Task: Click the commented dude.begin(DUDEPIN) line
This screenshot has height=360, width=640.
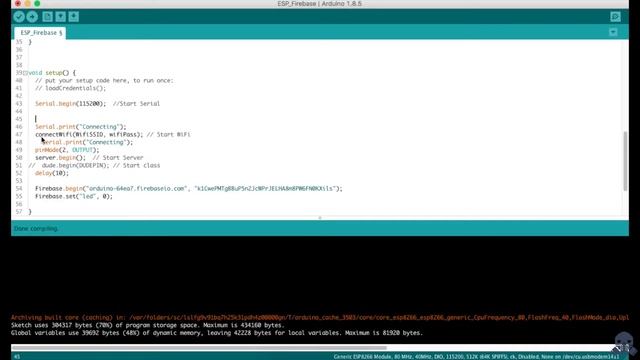Action: [x=94, y=166]
